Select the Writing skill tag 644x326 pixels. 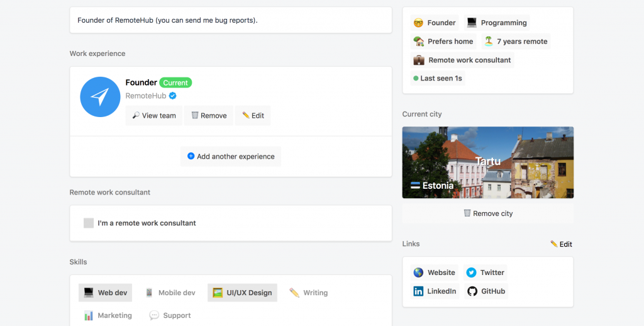[x=308, y=293]
